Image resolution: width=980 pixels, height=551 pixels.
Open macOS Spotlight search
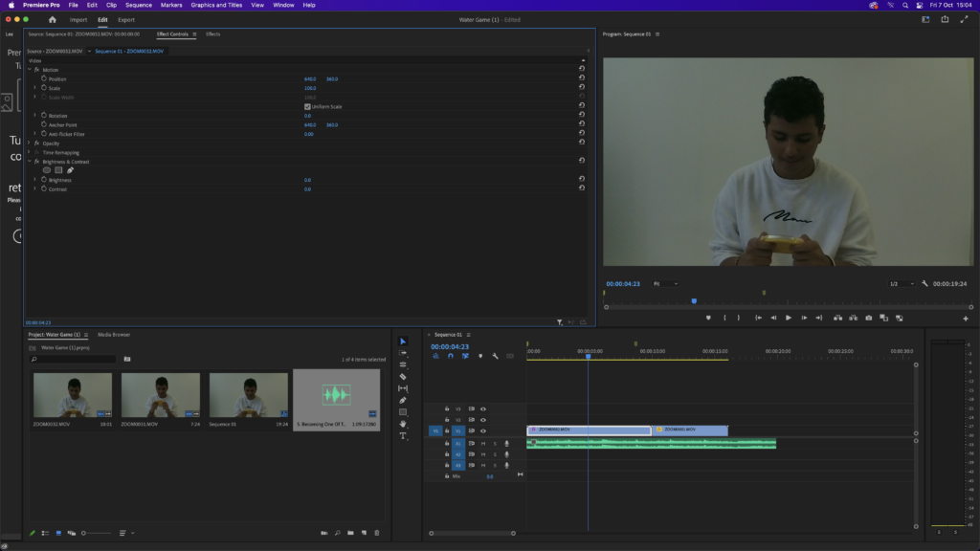(x=905, y=5)
